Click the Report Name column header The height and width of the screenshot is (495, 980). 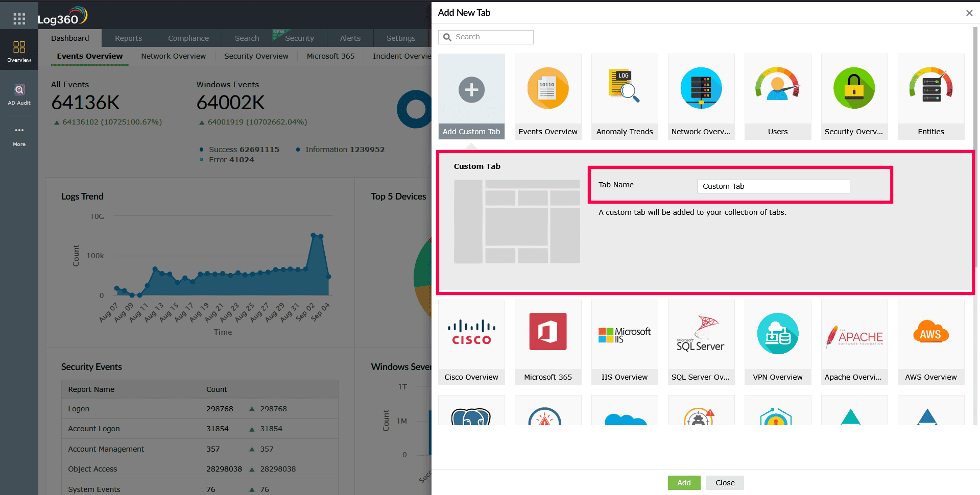point(91,389)
